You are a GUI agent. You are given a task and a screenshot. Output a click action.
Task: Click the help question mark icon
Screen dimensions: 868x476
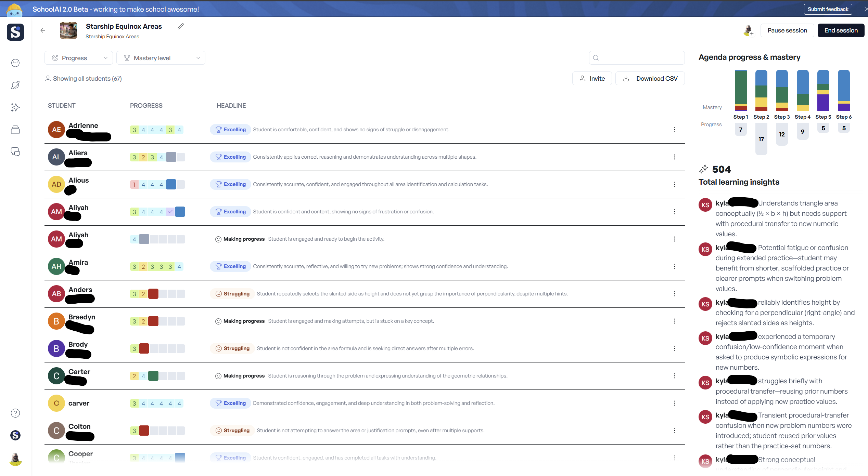pyautogui.click(x=15, y=413)
